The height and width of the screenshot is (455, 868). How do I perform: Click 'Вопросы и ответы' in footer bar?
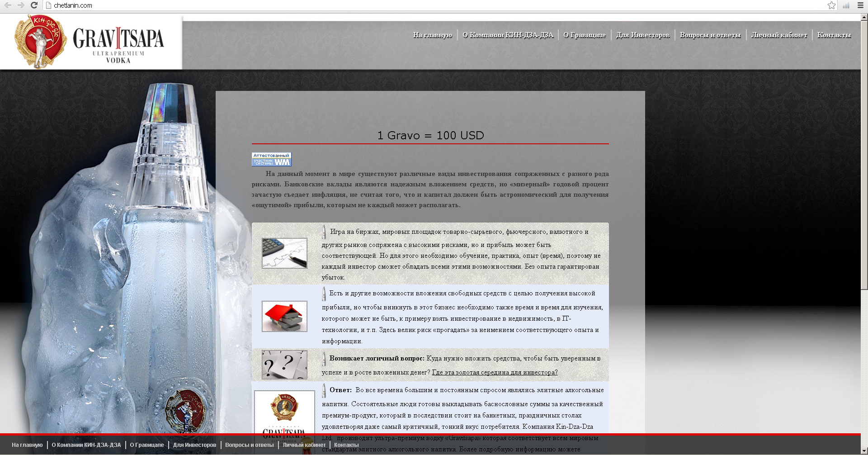(249, 445)
